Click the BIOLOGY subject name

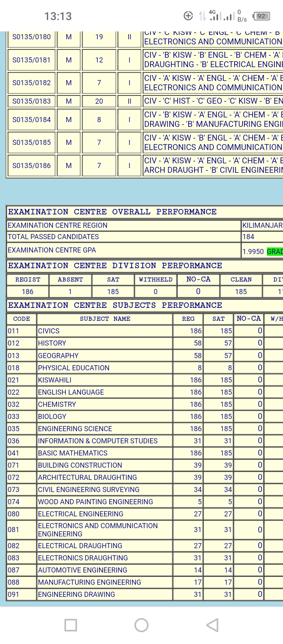click(x=52, y=417)
